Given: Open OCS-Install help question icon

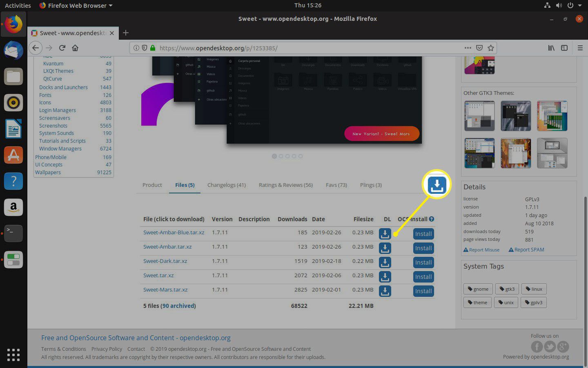Looking at the screenshot, I should 432,219.
